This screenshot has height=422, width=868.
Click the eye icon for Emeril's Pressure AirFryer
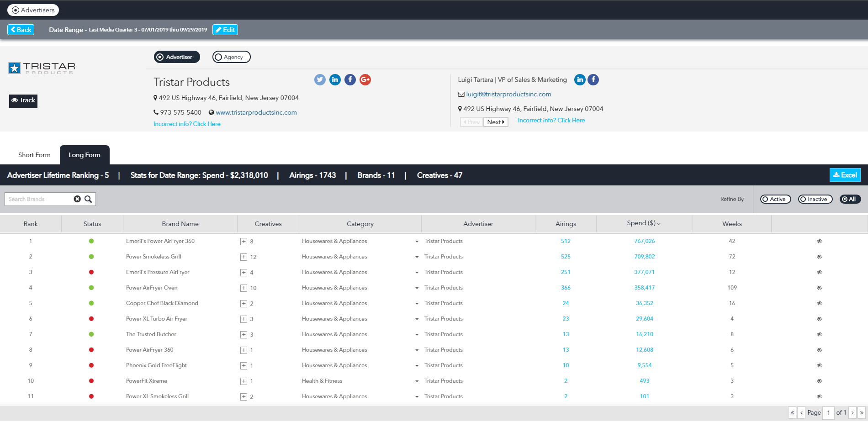(820, 272)
